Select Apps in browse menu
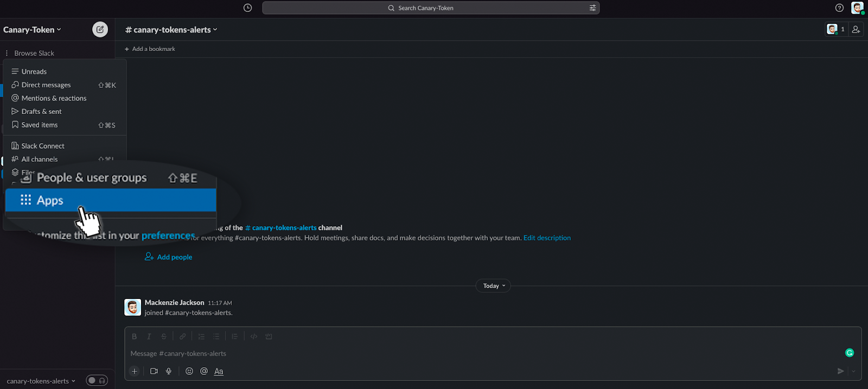This screenshot has width=868, height=389. coord(111,200)
